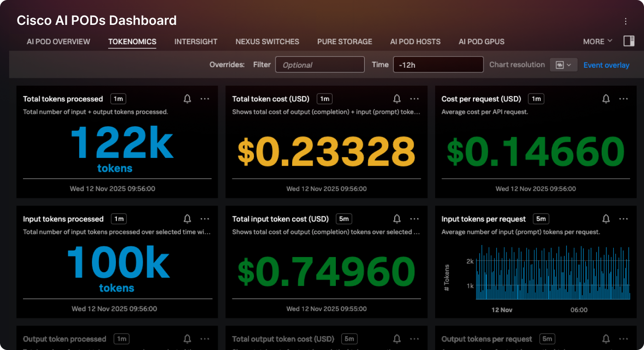Click the $0.23328 total cost value
Viewport: 644px width, 350px height.
[x=327, y=152]
